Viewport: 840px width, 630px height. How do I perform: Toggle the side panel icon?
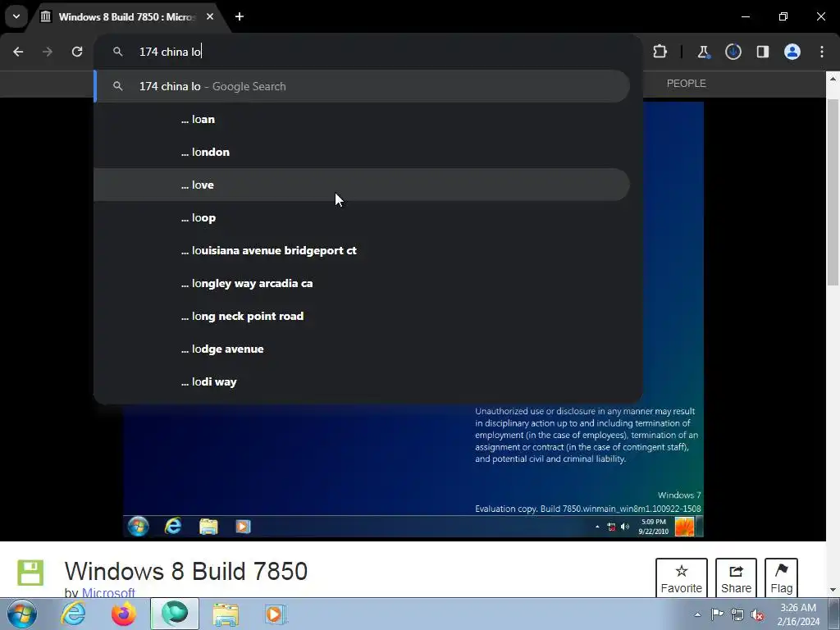pyautogui.click(x=763, y=52)
